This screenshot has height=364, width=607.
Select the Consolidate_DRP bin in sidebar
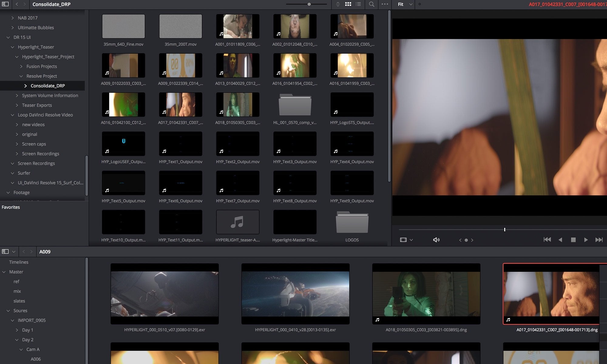click(48, 85)
